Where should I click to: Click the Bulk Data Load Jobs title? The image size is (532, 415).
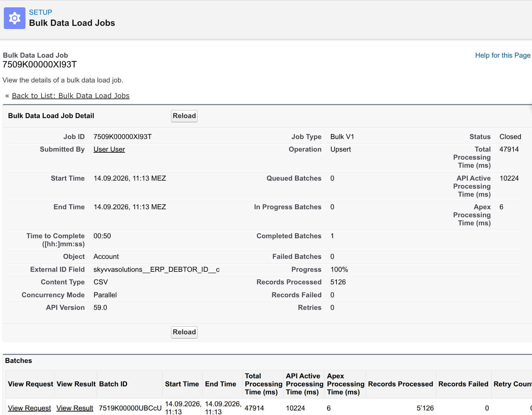click(x=72, y=23)
